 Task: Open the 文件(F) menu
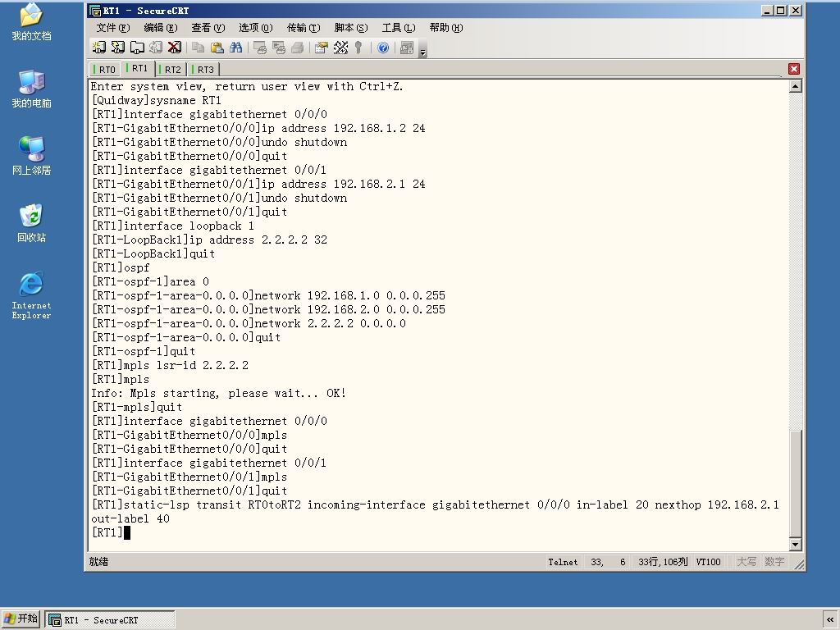113,28
